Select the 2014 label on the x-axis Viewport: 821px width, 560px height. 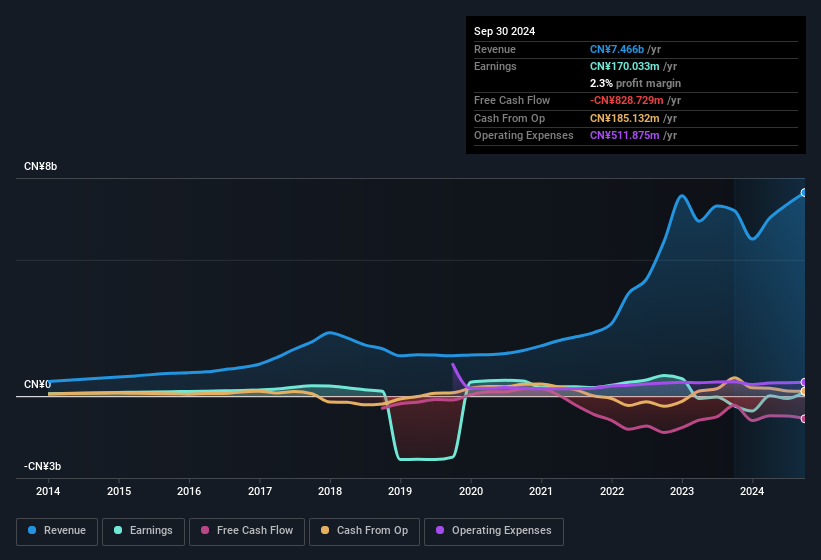click(48, 491)
